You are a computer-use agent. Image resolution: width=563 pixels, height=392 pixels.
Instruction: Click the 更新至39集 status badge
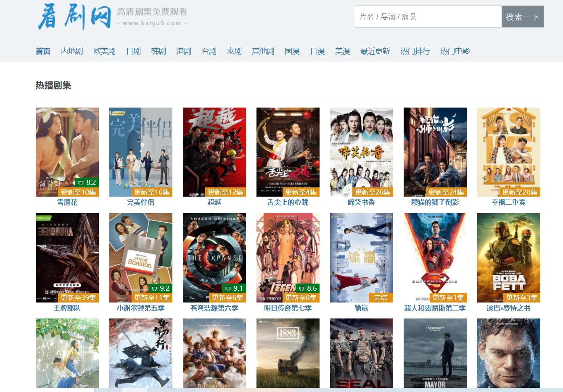click(78, 297)
